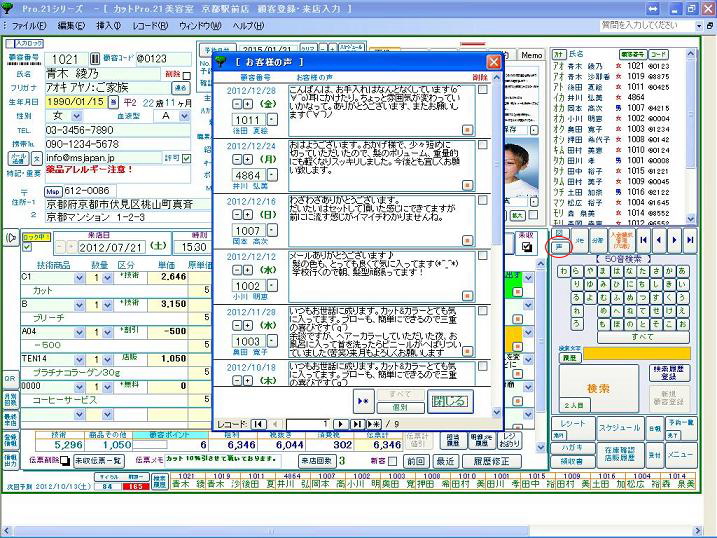Check delete box for 2012/12/24 voice entry
Screen dimensions: 717x538
(482, 145)
